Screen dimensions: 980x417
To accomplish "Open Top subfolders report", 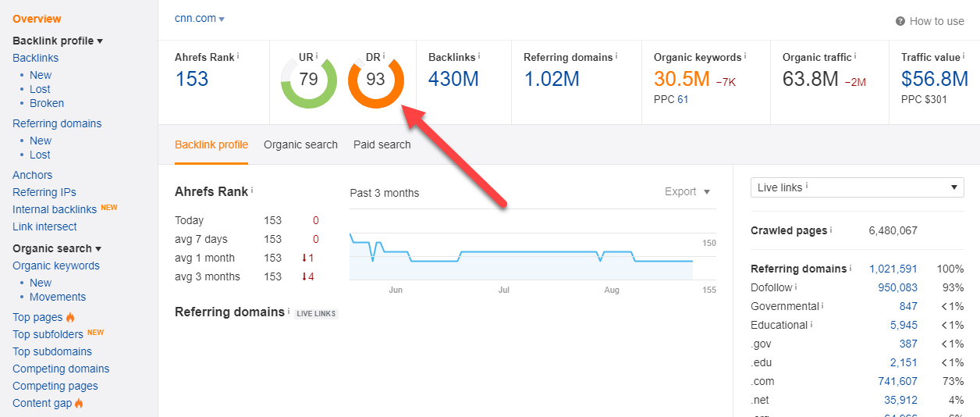I will 48,334.
